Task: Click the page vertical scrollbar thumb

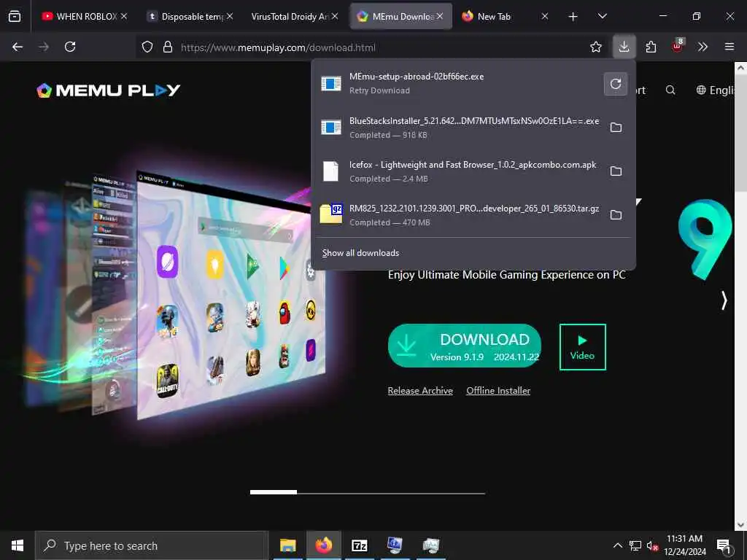Action: pyautogui.click(x=740, y=133)
